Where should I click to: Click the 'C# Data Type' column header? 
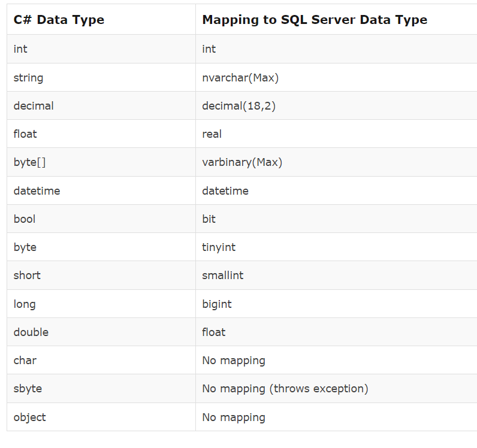[101, 19]
